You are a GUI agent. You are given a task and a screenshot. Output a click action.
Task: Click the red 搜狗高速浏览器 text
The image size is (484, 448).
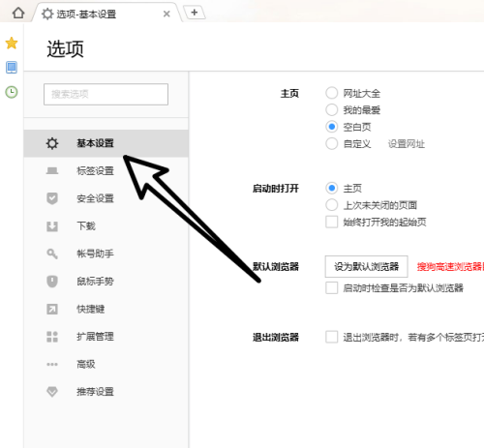click(x=450, y=267)
